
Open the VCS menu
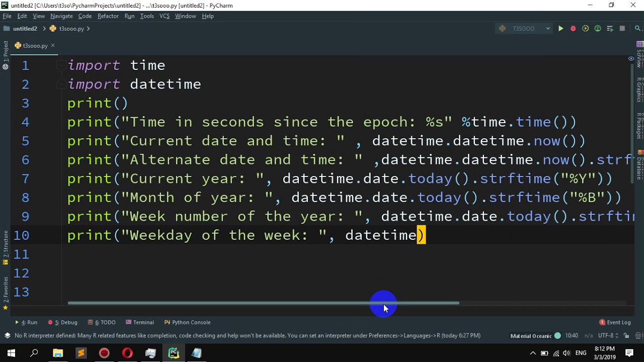[x=165, y=16]
